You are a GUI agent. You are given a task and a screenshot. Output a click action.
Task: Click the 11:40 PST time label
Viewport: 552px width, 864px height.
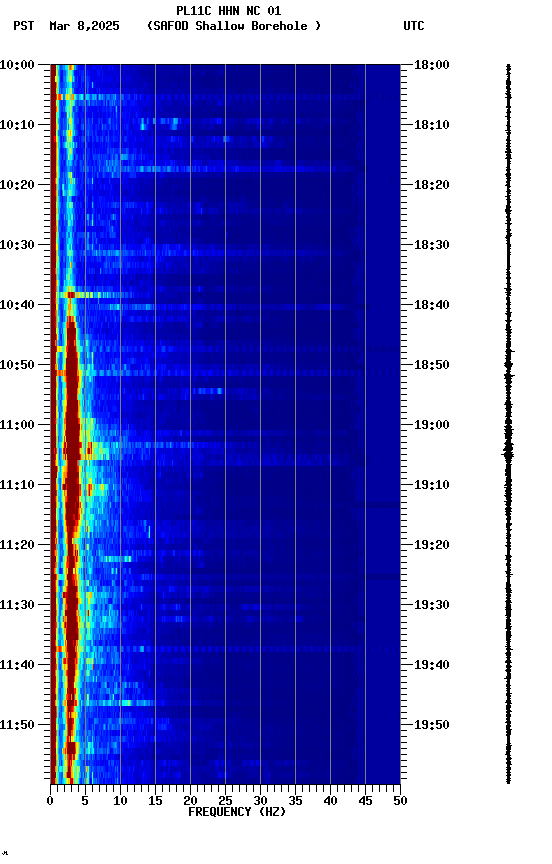(17, 665)
